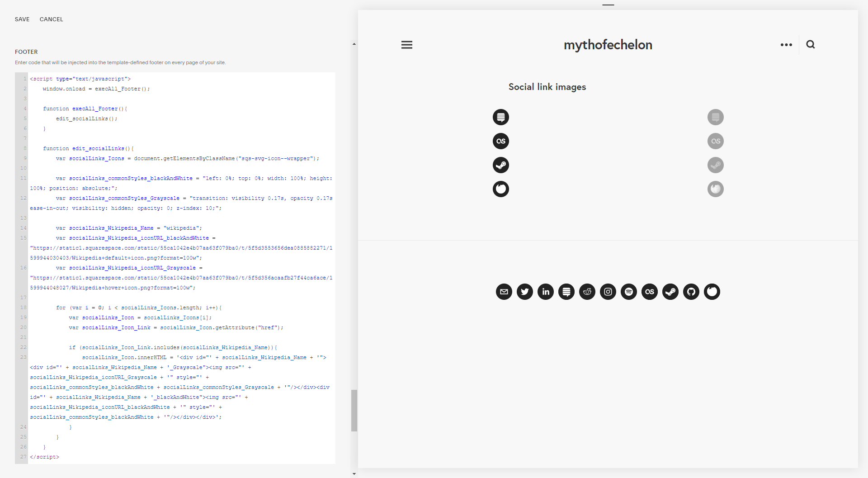This screenshot has width=868, height=478.
Task: Click the mythofechelon site title
Action: tap(608, 45)
